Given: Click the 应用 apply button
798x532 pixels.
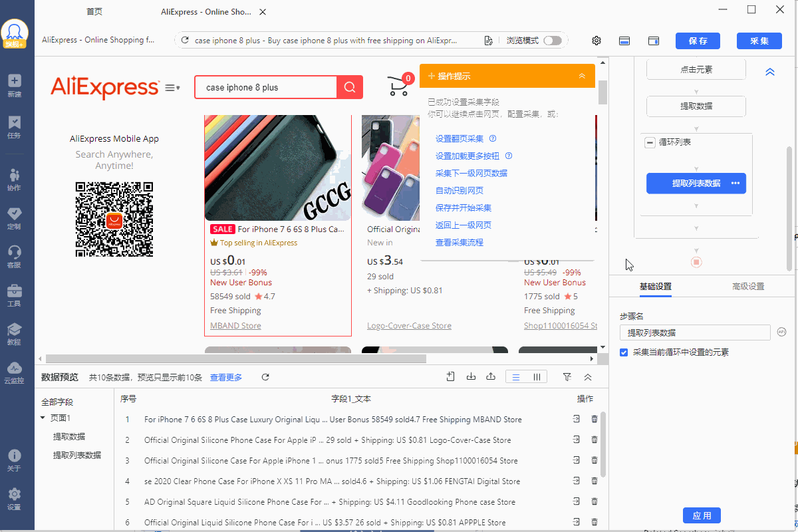Looking at the screenshot, I should [x=702, y=515].
